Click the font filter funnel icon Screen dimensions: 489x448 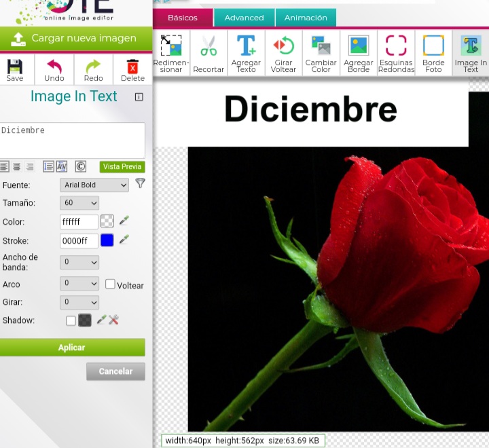pyautogui.click(x=140, y=183)
